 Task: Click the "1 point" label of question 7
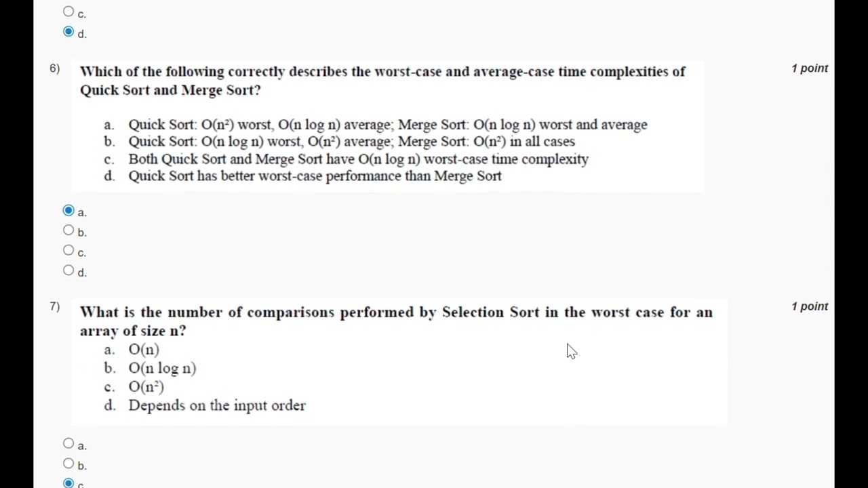point(810,306)
